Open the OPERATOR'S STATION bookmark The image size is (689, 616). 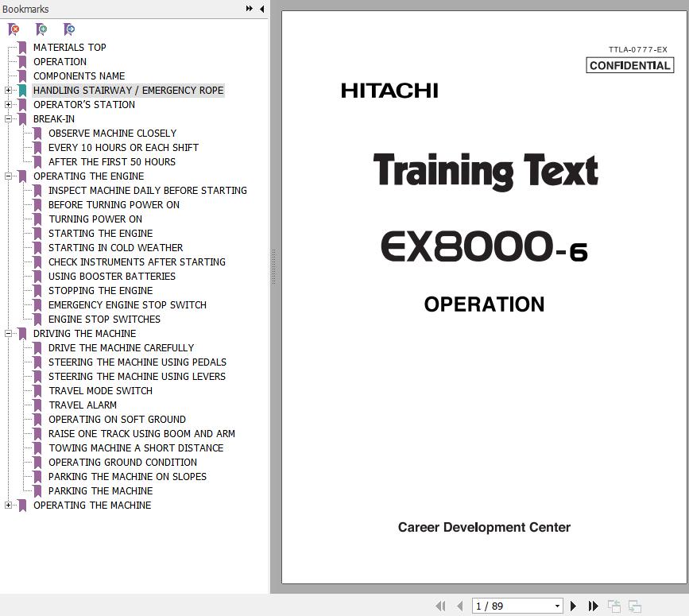coord(84,105)
